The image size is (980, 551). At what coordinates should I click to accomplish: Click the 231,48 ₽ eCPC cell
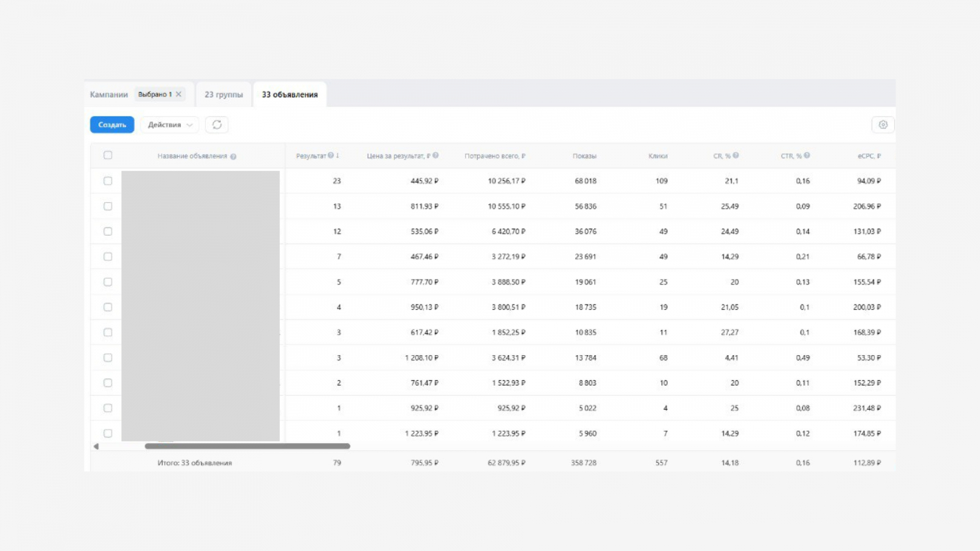click(867, 408)
